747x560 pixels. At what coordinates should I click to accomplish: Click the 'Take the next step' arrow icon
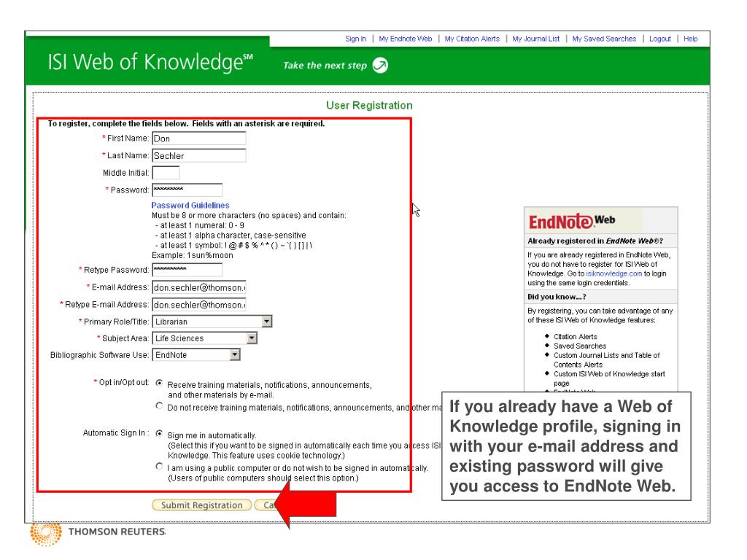pos(380,65)
